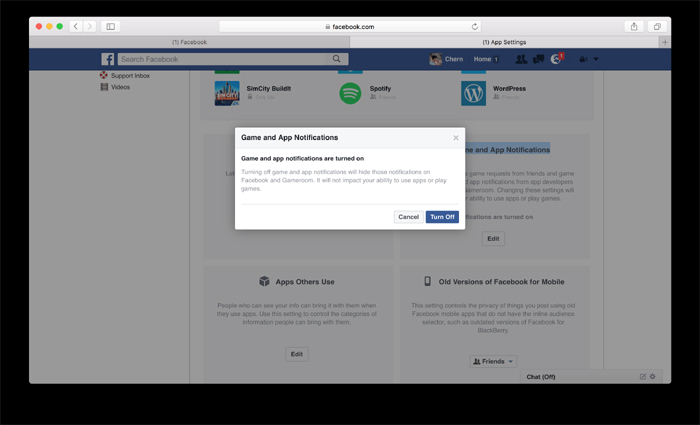Switch to the (1) Facebook tab
Screen dimensions: 700x425
189,42
